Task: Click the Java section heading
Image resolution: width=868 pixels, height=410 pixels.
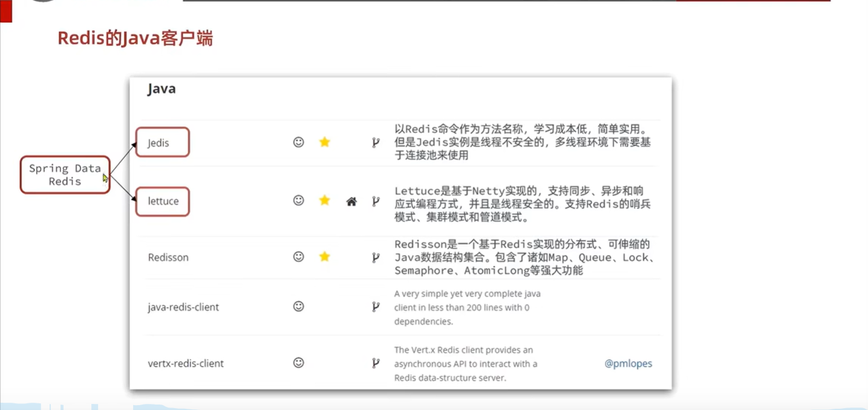Action: point(162,89)
